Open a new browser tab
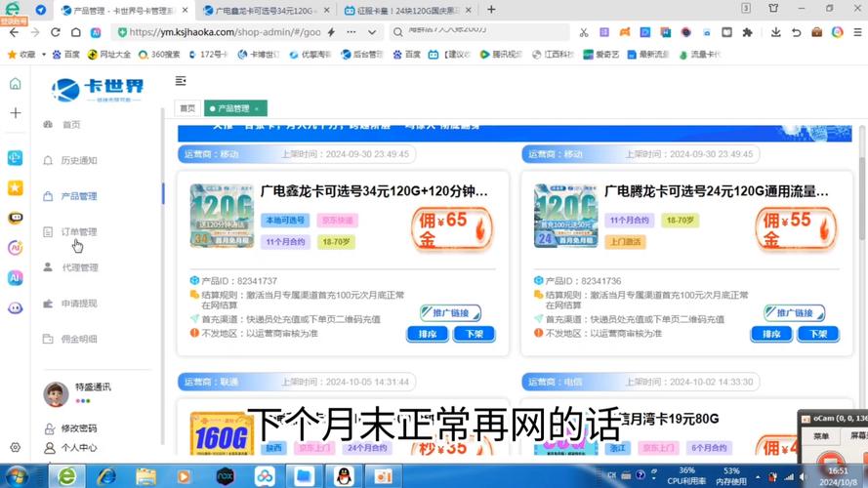Viewport: 868px width, 488px height. tap(491, 10)
